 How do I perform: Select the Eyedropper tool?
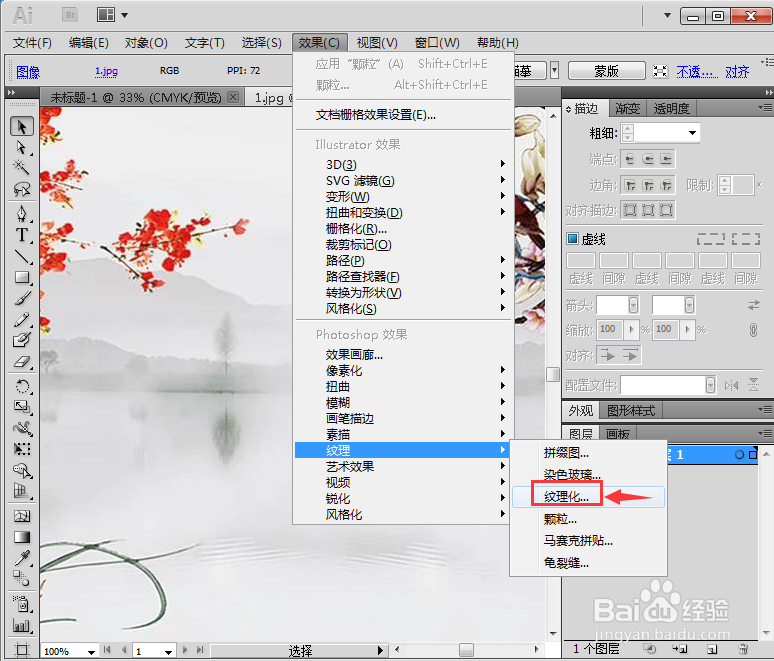coord(22,558)
